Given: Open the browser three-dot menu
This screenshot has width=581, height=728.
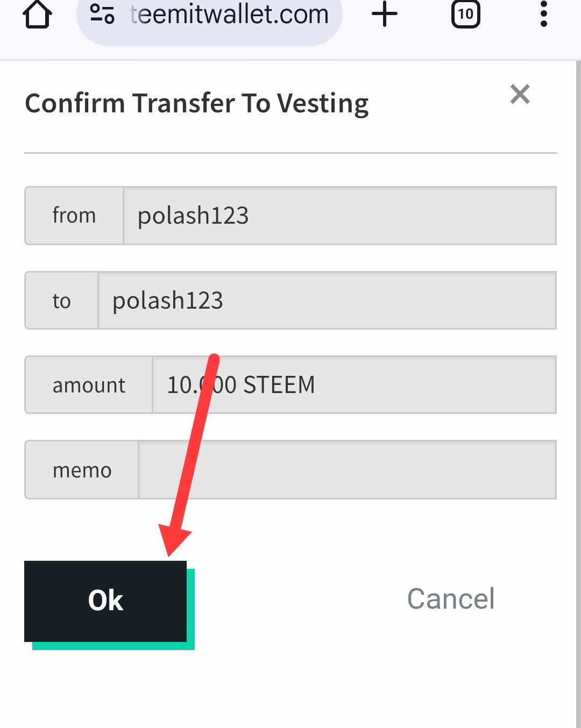Looking at the screenshot, I should coord(543,14).
